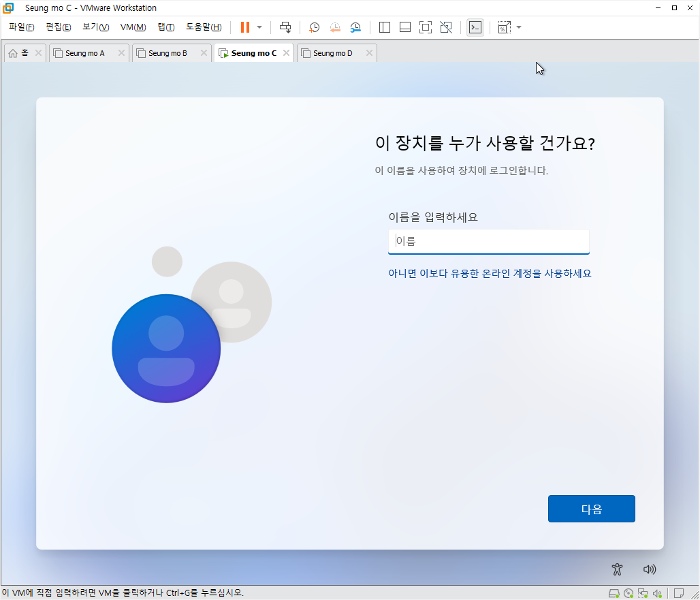The image size is (700, 600).
Task: Close the Seung mo A tab
Action: (x=121, y=53)
